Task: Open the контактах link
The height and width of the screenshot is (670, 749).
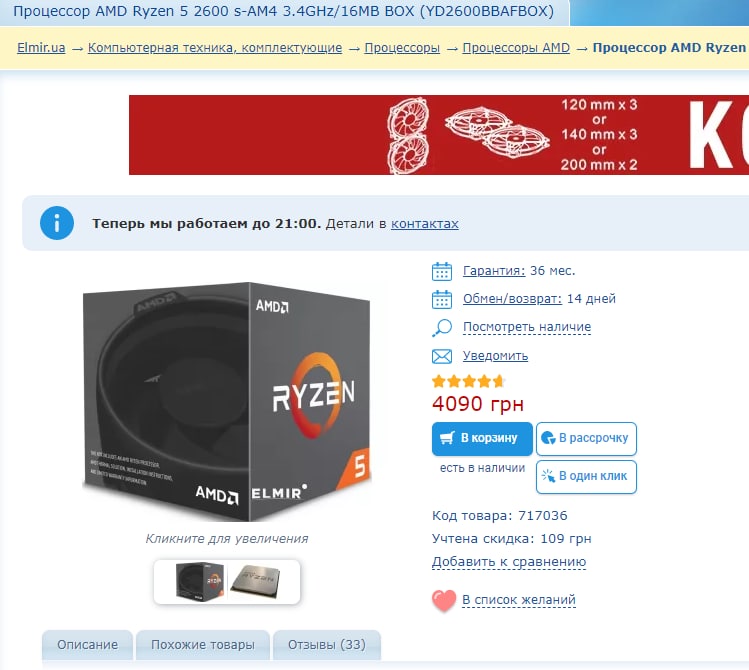Action: [x=425, y=223]
